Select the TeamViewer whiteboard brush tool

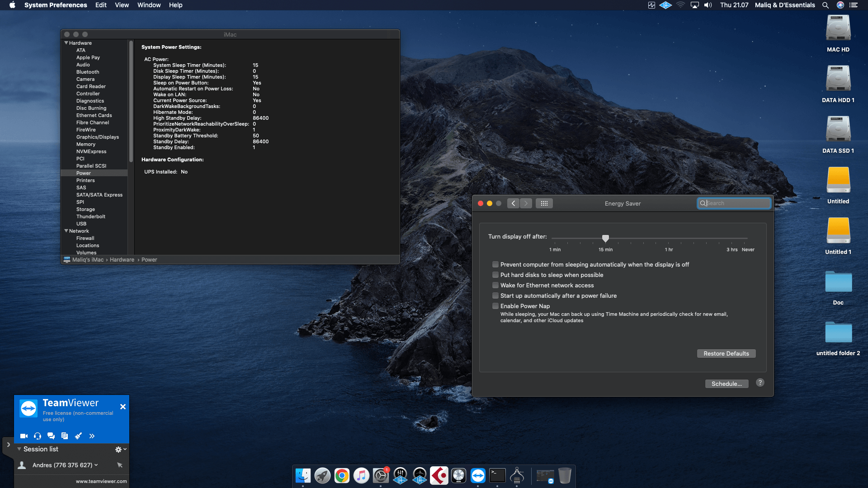[78, 436]
